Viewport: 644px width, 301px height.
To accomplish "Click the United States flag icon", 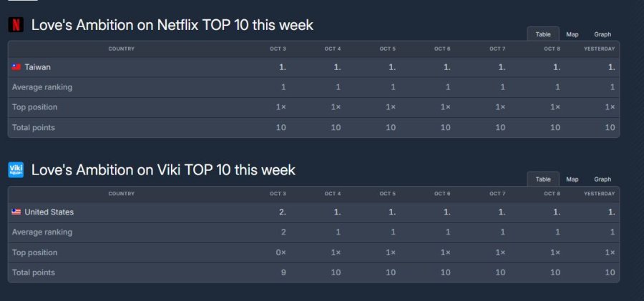I will click(16, 212).
